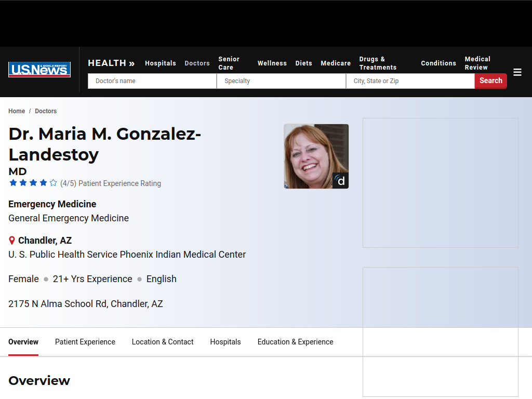Switch to Education & Experience tab
Image resolution: width=532 pixels, height=399 pixels.
point(295,342)
